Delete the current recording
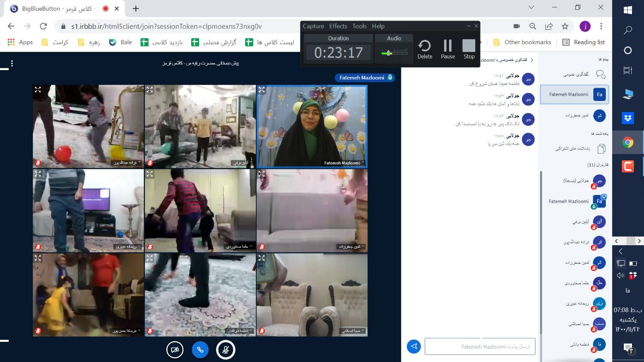Viewport: 644px width, 362px height. [425, 49]
